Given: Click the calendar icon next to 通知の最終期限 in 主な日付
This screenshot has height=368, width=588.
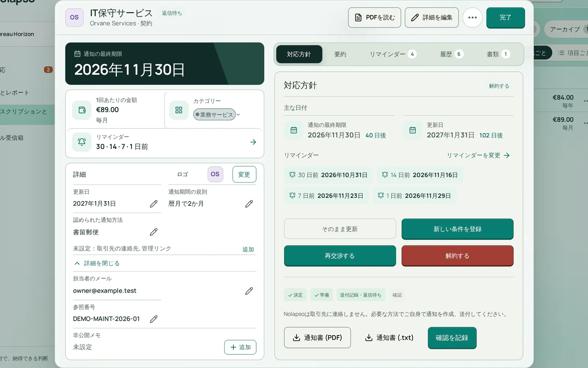Looking at the screenshot, I should click(294, 130).
